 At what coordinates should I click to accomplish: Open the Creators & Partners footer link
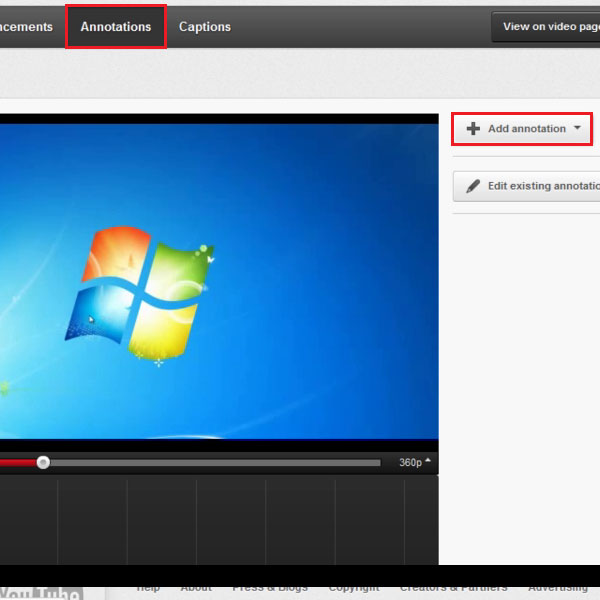pos(453,589)
